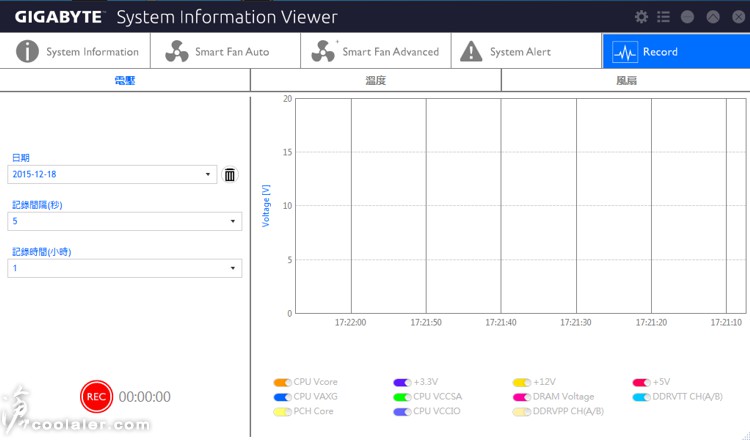Delete records with the trash can icon
The height and width of the screenshot is (440, 750).
230,175
